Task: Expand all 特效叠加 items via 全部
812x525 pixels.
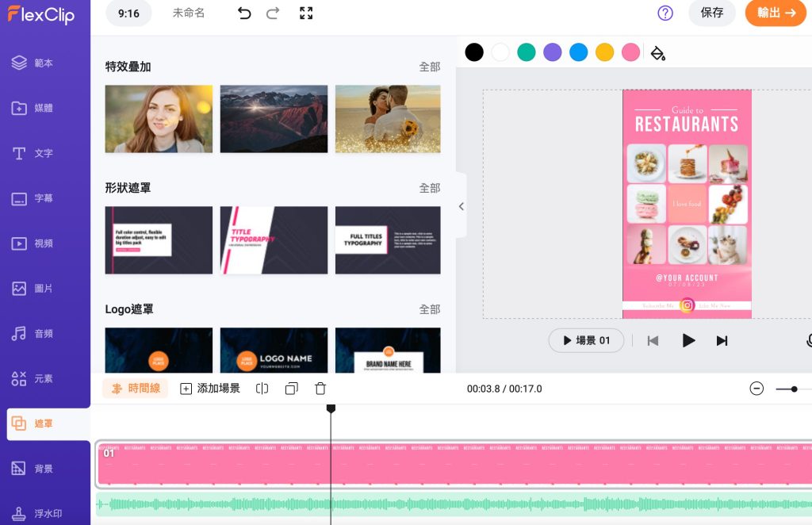Action: pyautogui.click(x=429, y=67)
